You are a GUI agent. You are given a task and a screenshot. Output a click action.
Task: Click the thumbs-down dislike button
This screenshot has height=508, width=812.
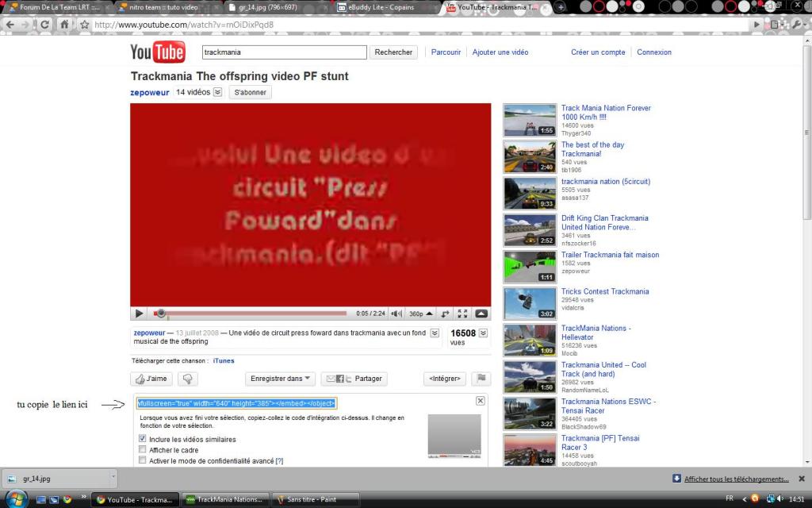click(x=187, y=379)
